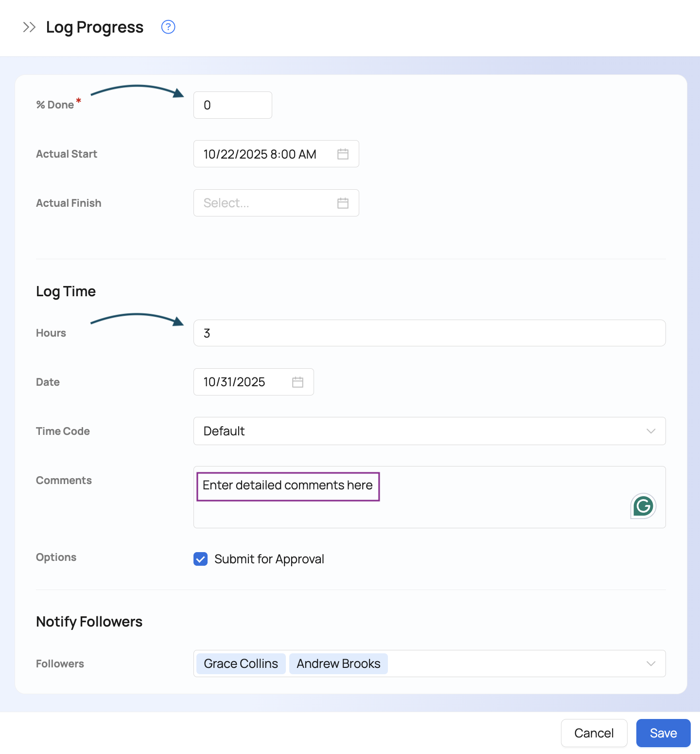Click into the % Done input field

coord(232,106)
